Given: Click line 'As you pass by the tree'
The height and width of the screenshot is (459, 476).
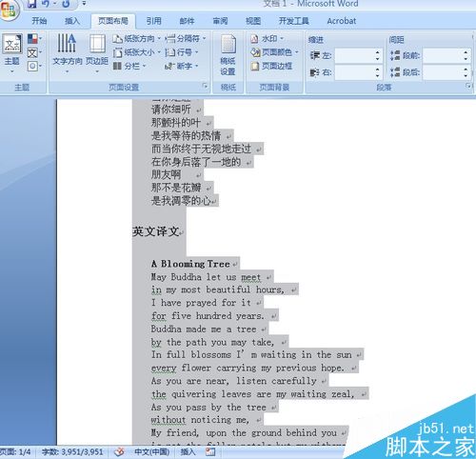Looking at the screenshot, I should point(208,408).
